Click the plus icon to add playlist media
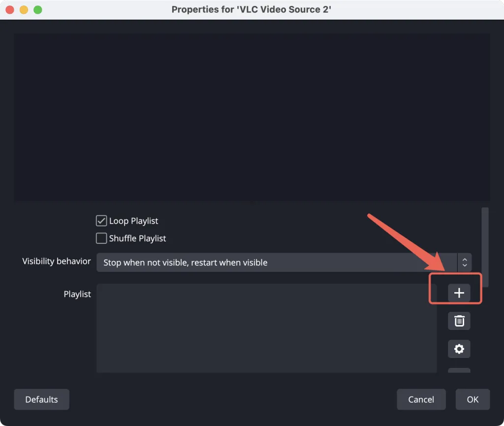The image size is (504, 426). (459, 293)
